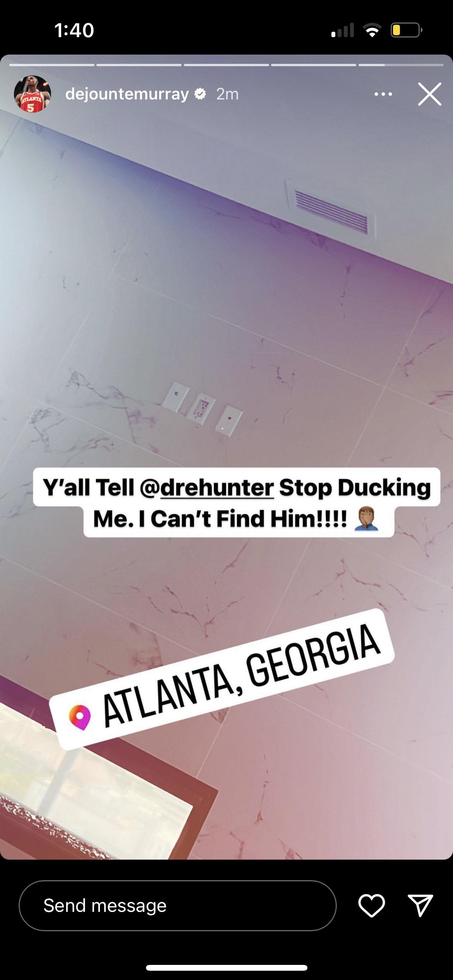
Task: Tap the paper plane share icon
Action: tap(420, 906)
